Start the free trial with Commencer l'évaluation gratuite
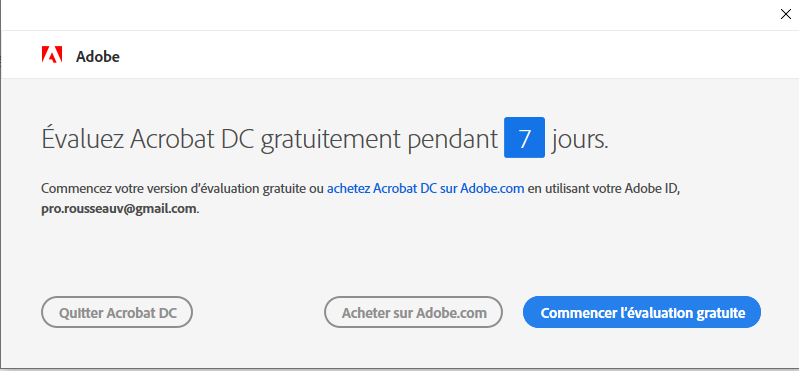799x371 pixels. [x=642, y=312]
